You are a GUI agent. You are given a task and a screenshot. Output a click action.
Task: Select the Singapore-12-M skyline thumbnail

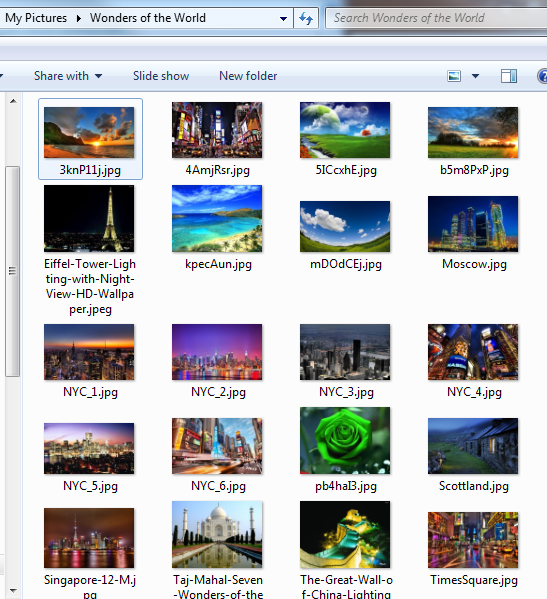89,538
